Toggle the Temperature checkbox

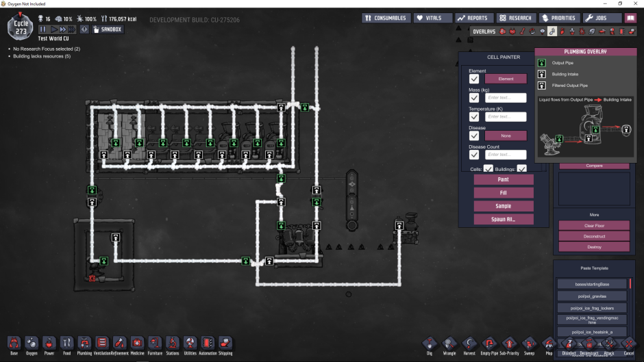pyautogui.click(x=474, y=116)
